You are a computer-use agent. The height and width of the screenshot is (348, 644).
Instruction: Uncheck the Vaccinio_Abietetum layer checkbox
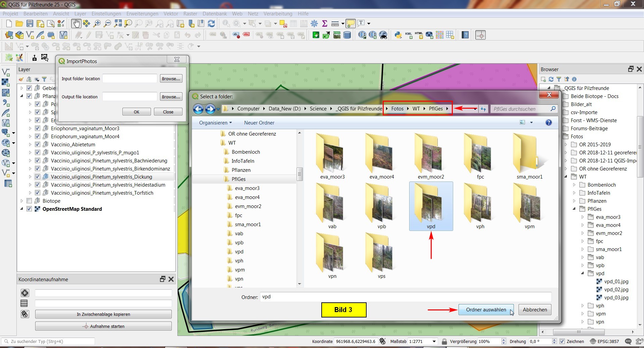point(38,145)
